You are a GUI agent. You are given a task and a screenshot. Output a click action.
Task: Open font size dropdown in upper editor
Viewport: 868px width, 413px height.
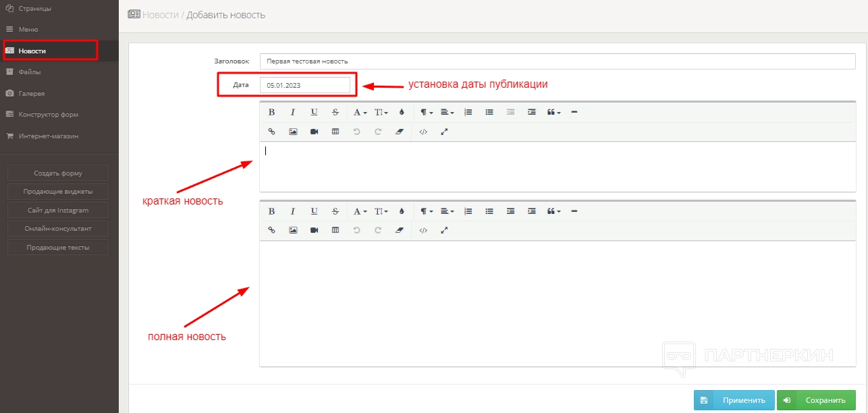381,112
